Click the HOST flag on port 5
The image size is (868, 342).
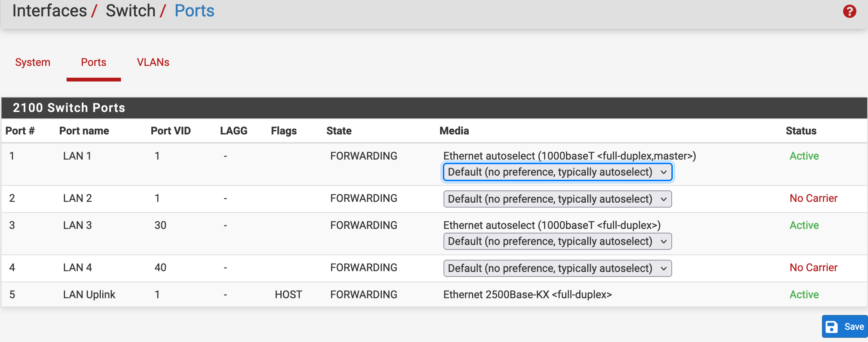pos(288,294)
